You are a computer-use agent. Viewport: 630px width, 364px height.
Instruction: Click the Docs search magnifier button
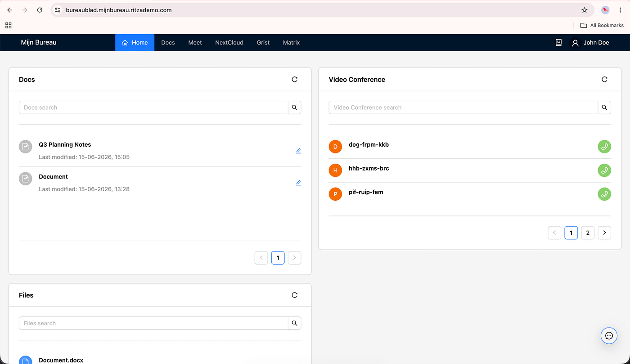click(x=295, y=108)
